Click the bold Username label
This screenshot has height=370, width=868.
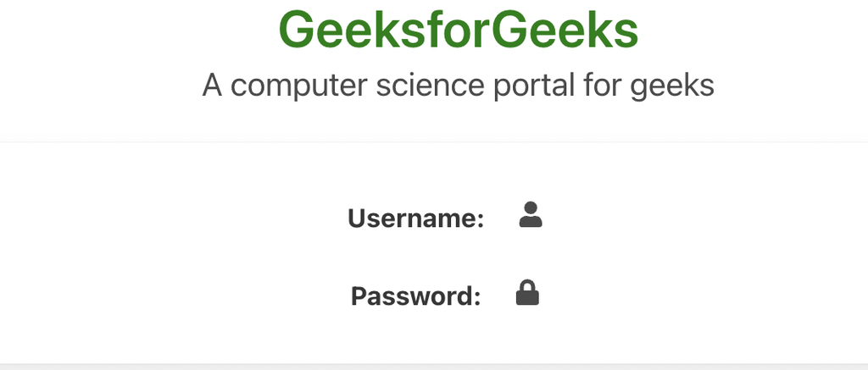point(414,218)
